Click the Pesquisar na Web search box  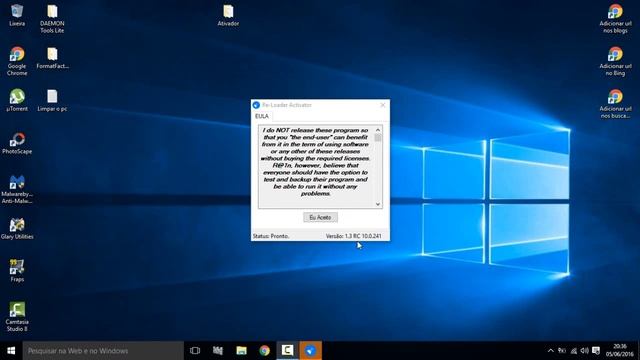103,351
